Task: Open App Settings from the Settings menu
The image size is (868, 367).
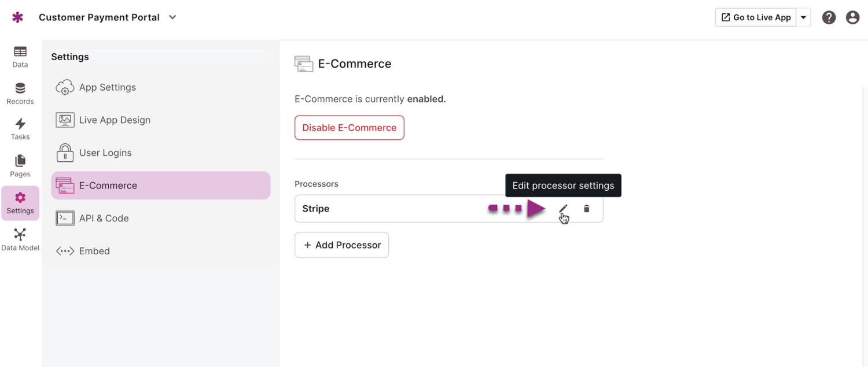Action: tap(107, 87)
